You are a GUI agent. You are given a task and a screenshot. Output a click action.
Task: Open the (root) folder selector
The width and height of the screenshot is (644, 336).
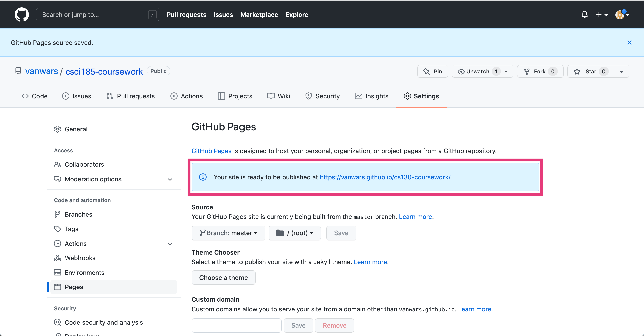coord(295,233)
